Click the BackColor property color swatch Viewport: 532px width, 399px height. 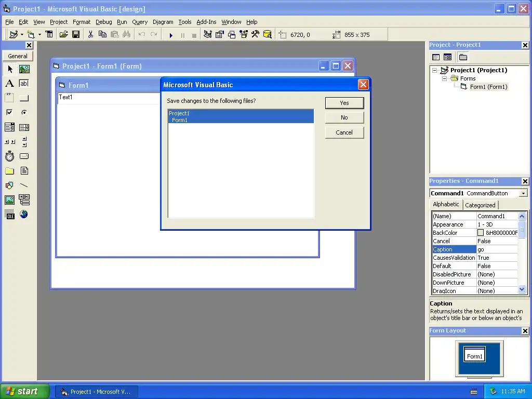click(481, 233)
